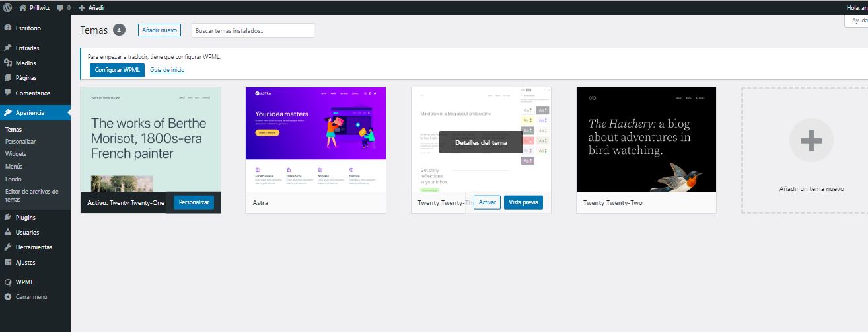Click the plus Añadir icon in admin bar
The image size is (868, 332).
click(x=81, y=7)
